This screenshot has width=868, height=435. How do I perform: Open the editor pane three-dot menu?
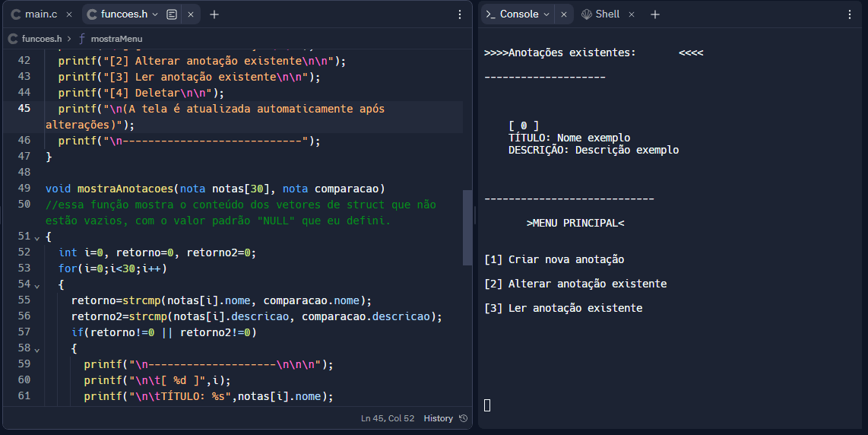tap(460, 14)
